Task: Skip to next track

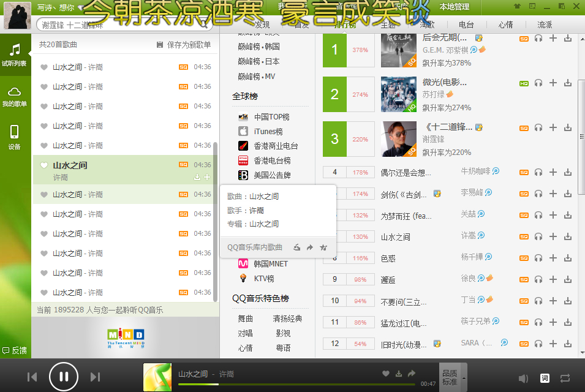Action: click(95, 377)
